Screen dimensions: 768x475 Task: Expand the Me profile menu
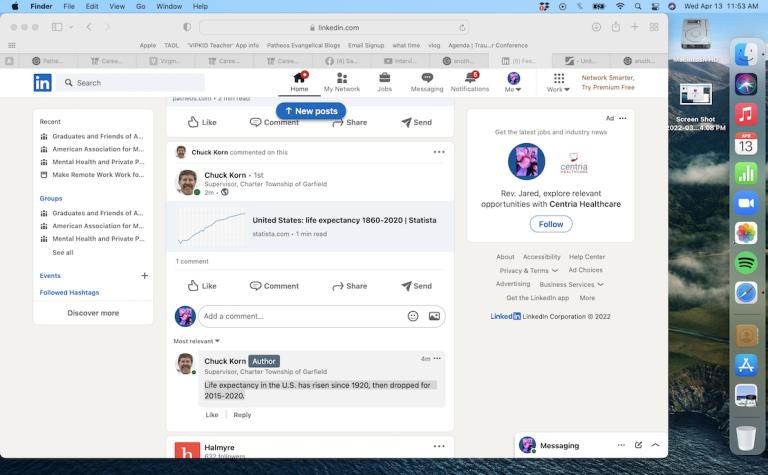513,82
